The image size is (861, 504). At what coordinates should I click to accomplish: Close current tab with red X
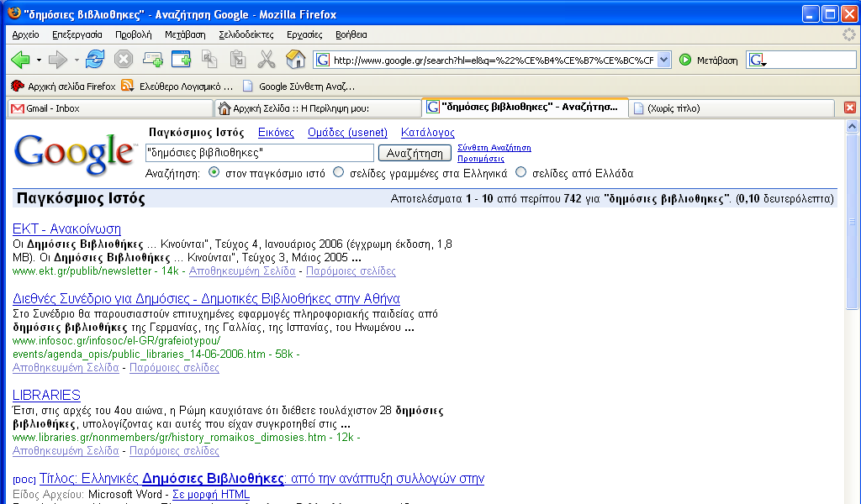tap(849, 108)
